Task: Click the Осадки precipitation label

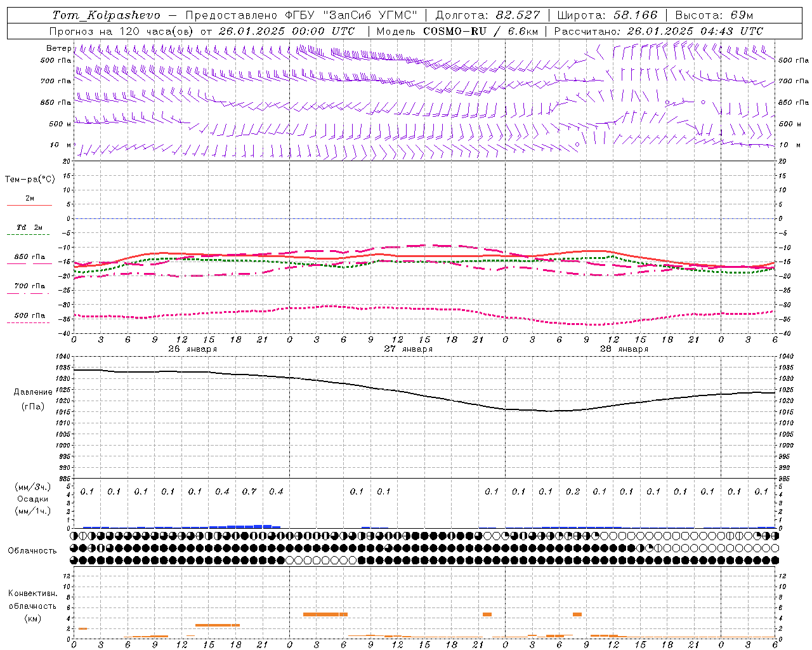Action: (x=33, y=499)
